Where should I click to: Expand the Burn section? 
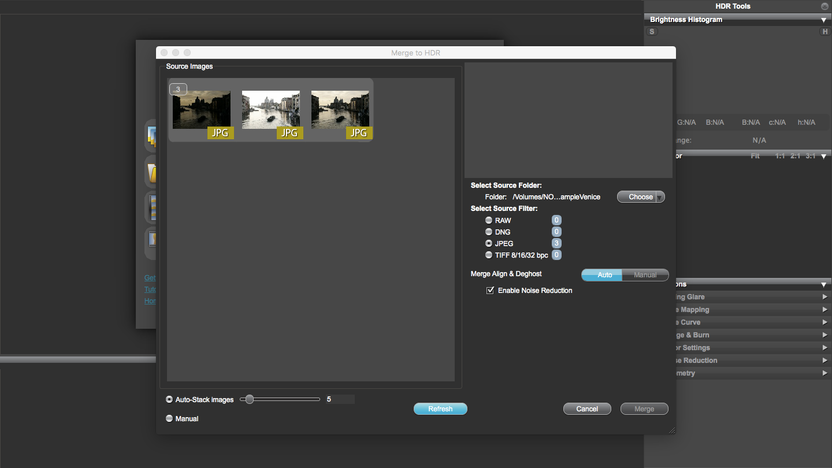[825, 335]
